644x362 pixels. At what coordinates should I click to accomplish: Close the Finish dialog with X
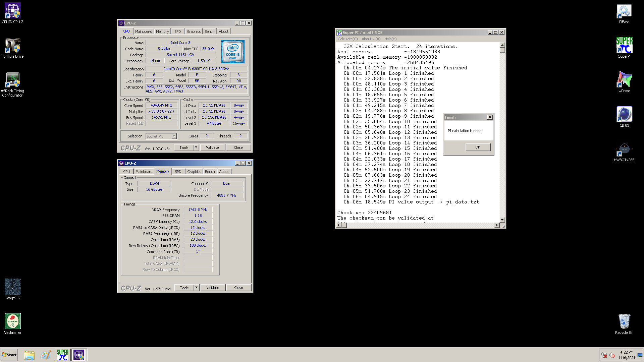click(490, 117)
